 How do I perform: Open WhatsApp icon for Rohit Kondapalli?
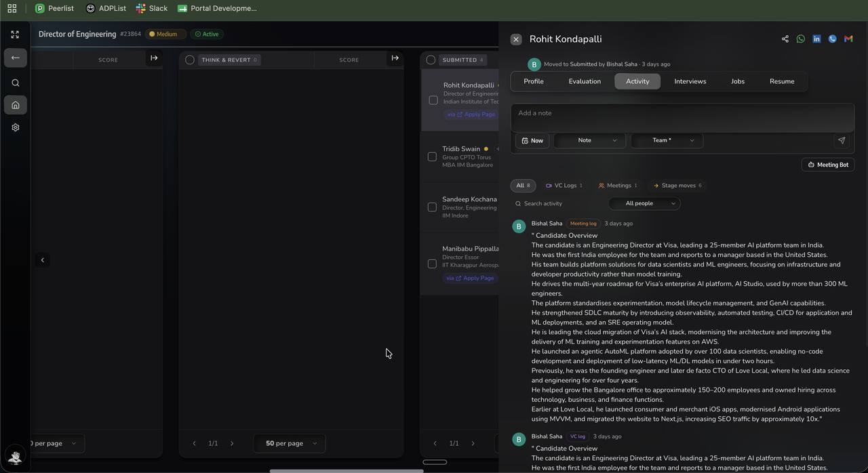pyautogui.click(x=801, y=39)
